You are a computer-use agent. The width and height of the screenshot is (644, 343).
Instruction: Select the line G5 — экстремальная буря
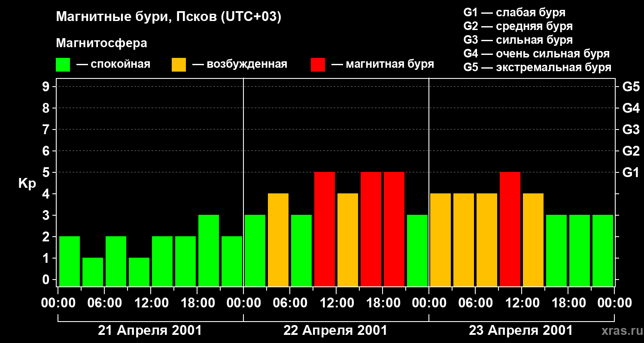[x=537, y=68]
